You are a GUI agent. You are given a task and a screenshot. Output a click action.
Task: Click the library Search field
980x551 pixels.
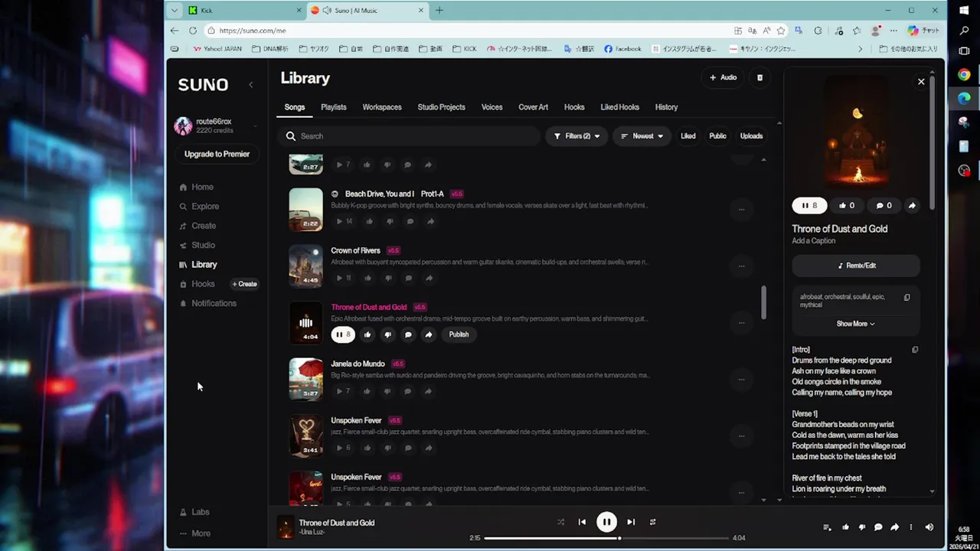coord(409,136)
